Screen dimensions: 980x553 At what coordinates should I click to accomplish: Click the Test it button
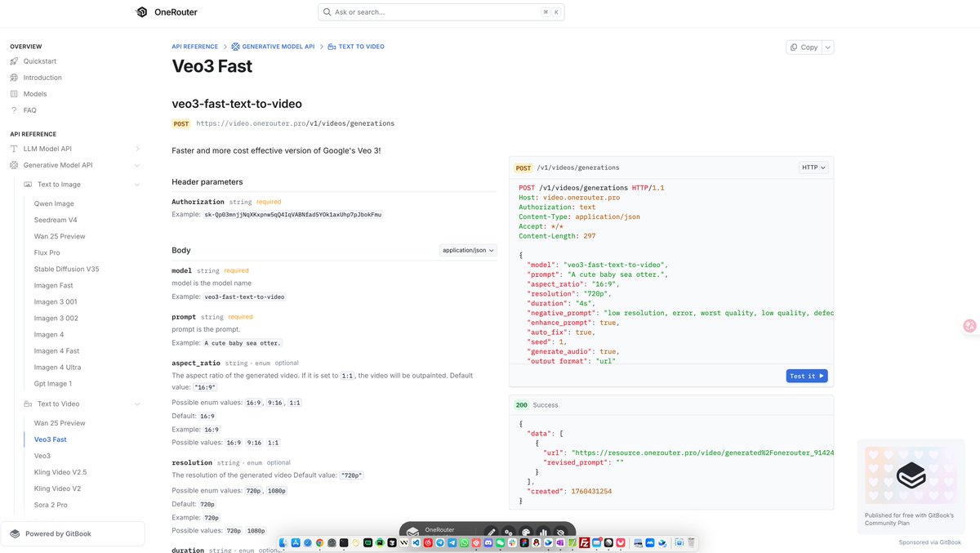pyautogui.click(x=808, y=376)
